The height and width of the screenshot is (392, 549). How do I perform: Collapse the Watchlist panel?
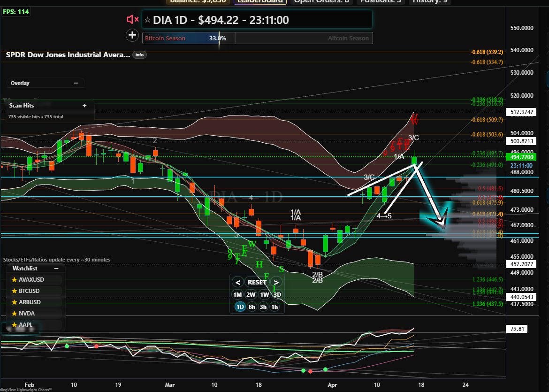coord(56,269)
